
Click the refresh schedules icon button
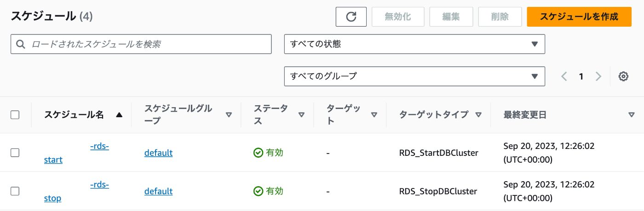(x=351, y=17)
